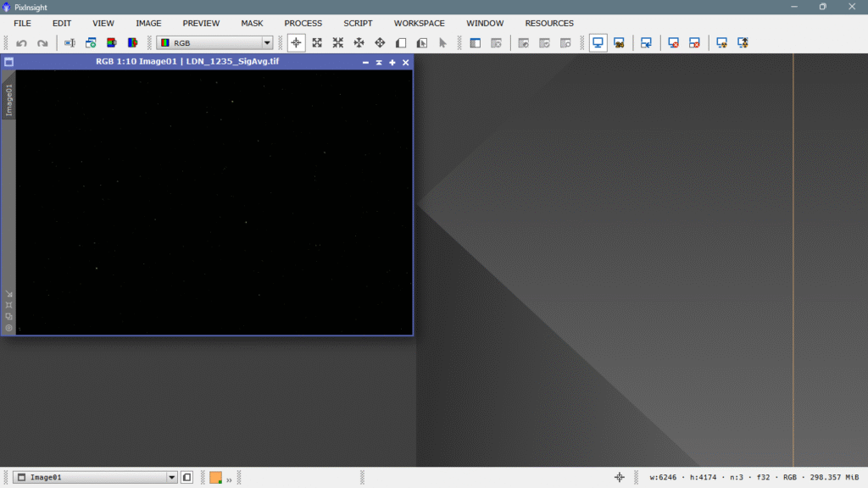Click the monitor icon with radiation symbol
This screenshot has width=868, height=488.
coord(721,43)
